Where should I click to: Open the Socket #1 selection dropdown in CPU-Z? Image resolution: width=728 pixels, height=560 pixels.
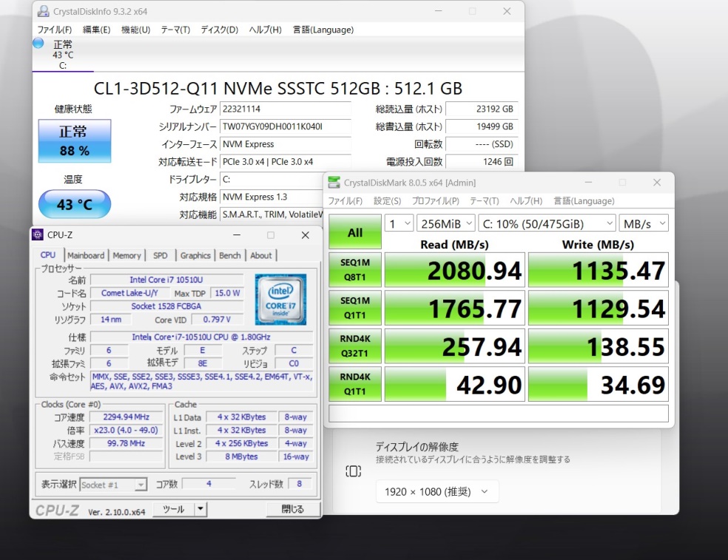click(x=113, y=485)
